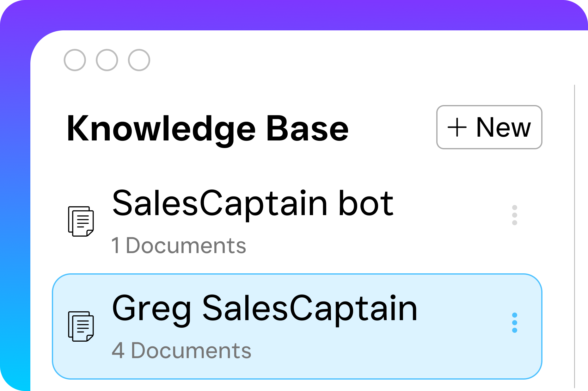The height and width of the screenshot is (391, 588).
Task: Click the plus icon inside the New button
Action: pos(458,127)
